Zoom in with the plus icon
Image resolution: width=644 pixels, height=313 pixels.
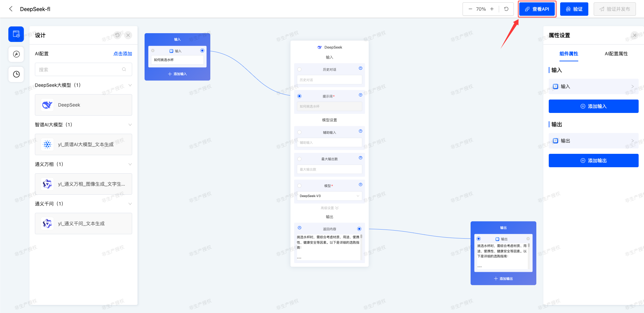[x=492, y=9]
